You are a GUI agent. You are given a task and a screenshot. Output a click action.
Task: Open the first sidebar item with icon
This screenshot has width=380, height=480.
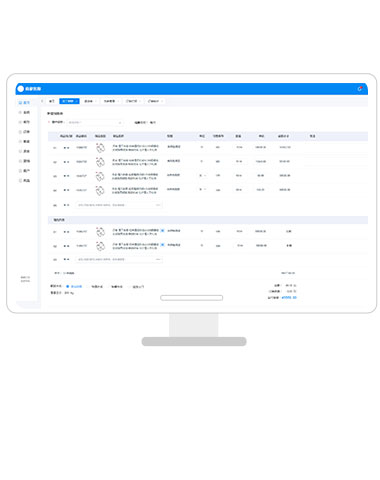24,103
